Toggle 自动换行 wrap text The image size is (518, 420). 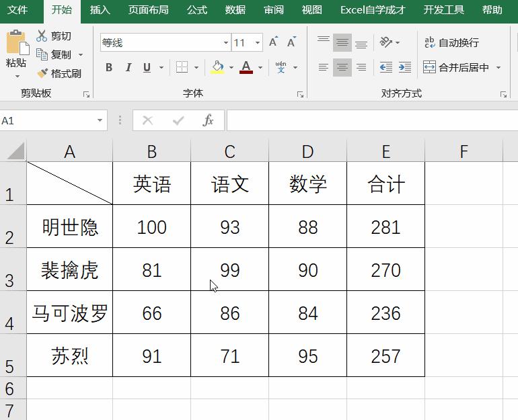[x=451, y=42]
